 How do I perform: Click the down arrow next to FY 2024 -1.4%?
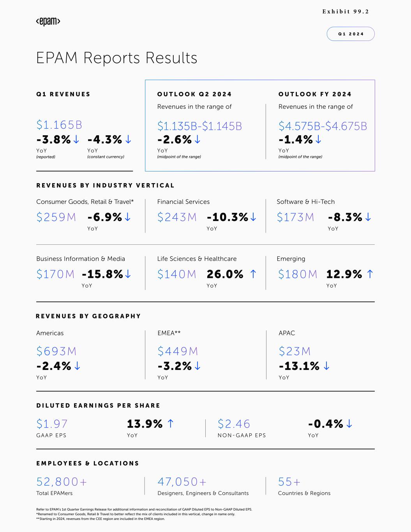point(318,139)
